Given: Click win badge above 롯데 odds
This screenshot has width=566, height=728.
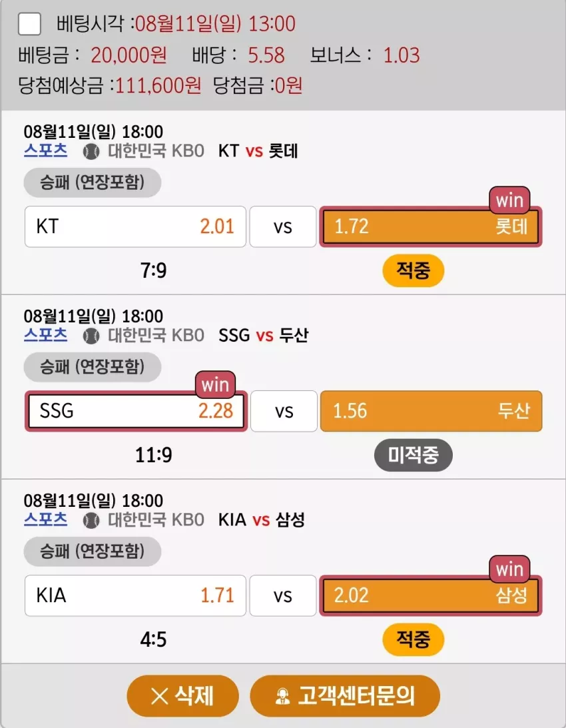Looking at the screenshot, I should 509,200.
